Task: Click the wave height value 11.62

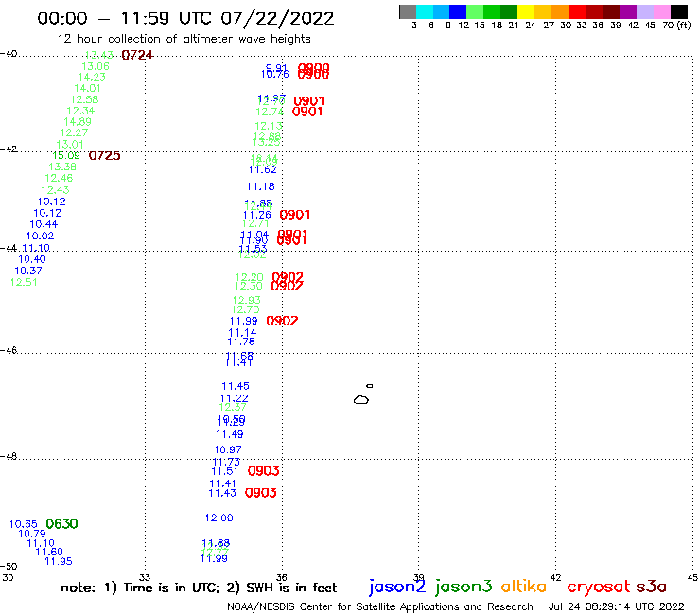Action: pyautogui.click(x=263, y=169)
